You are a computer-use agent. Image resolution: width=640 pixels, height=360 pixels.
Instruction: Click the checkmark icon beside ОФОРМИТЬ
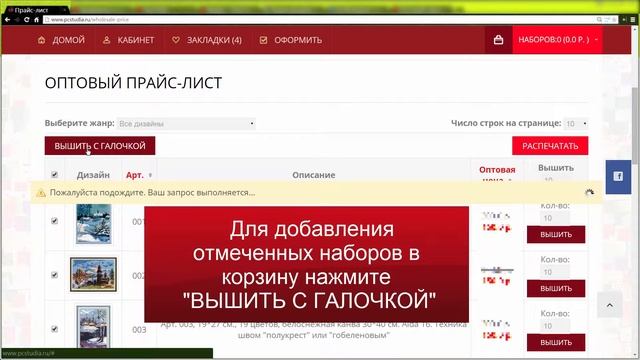[263, 40]
